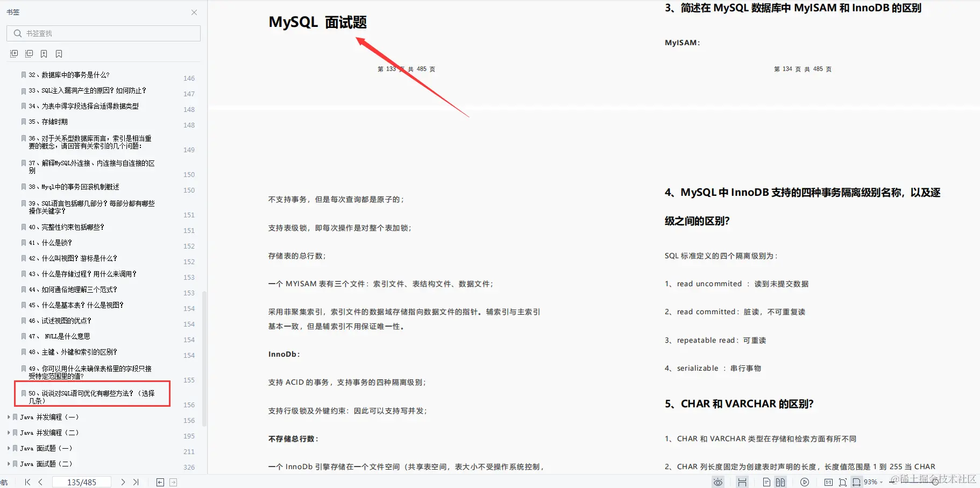Open bookmark 46 advantages of views
The width and height of the screenshot is (980, 488).
(60, 321)
